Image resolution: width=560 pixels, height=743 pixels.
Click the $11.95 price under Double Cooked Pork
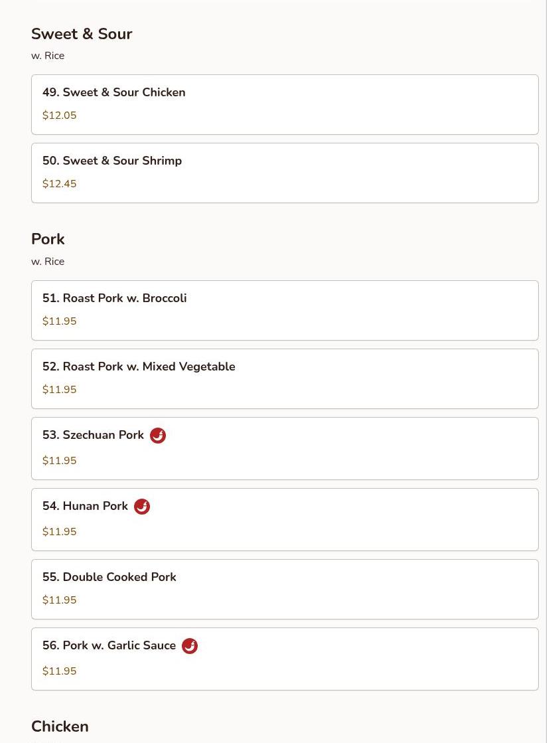(59, 600)
